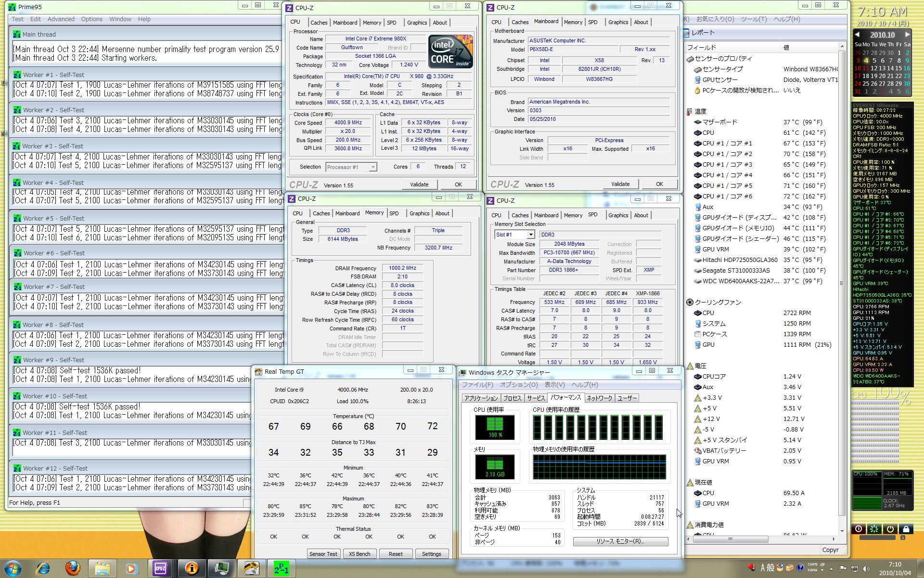924x578 pixels.
Task: Select the プロセス tab in Task Manager
Action: pyautogui.click(x=512, y=398)
